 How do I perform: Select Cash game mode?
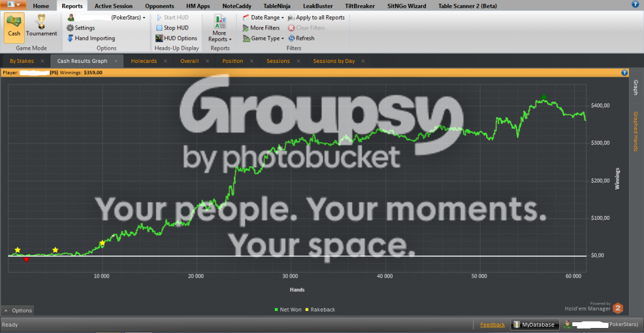pos(14,28)
